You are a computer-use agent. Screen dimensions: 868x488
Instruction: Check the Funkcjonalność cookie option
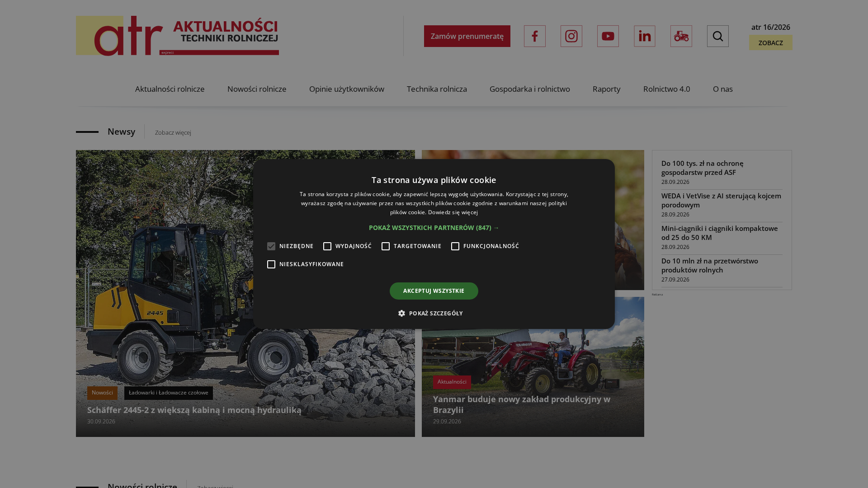(455, 246)
